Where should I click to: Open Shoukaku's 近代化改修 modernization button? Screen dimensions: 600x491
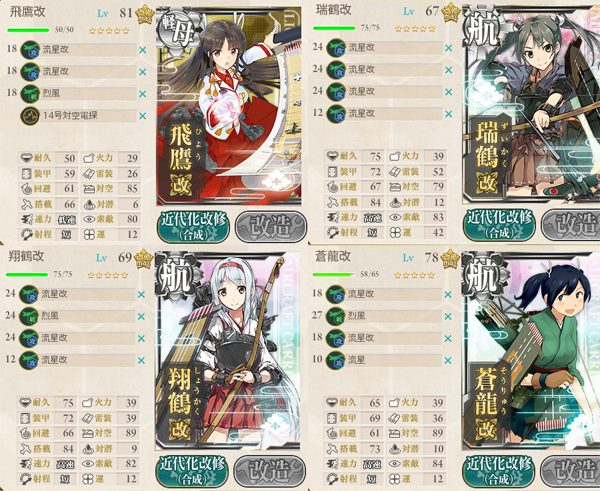[x=192, y=471]
